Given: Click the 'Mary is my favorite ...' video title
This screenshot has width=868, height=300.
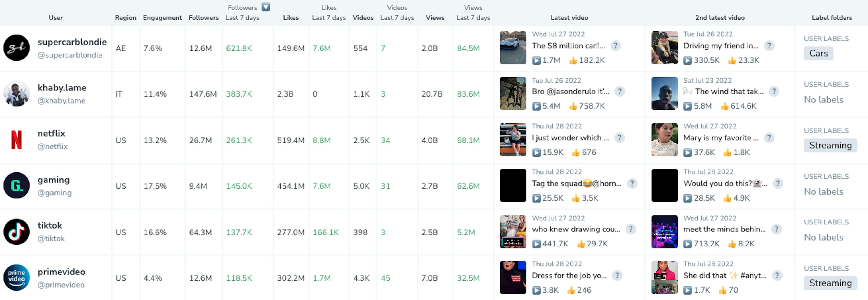Looking at the screenshot, I should tap(721, 137).
